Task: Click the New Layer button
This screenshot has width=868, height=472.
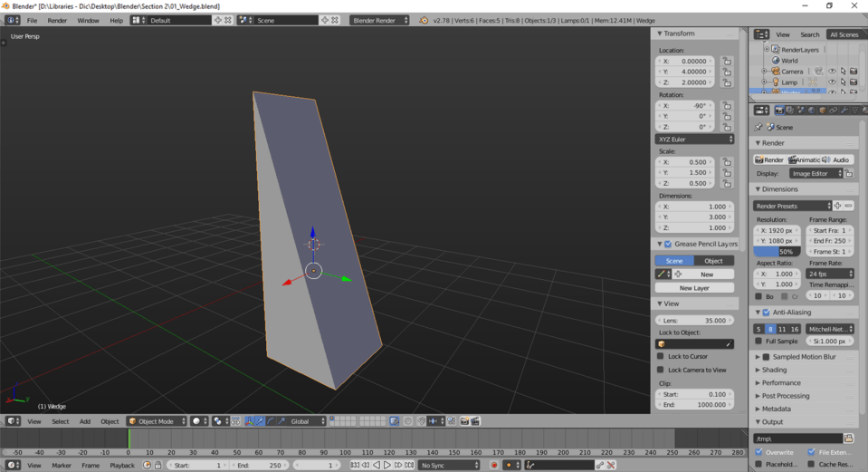Action: click(x=694, y=288)
